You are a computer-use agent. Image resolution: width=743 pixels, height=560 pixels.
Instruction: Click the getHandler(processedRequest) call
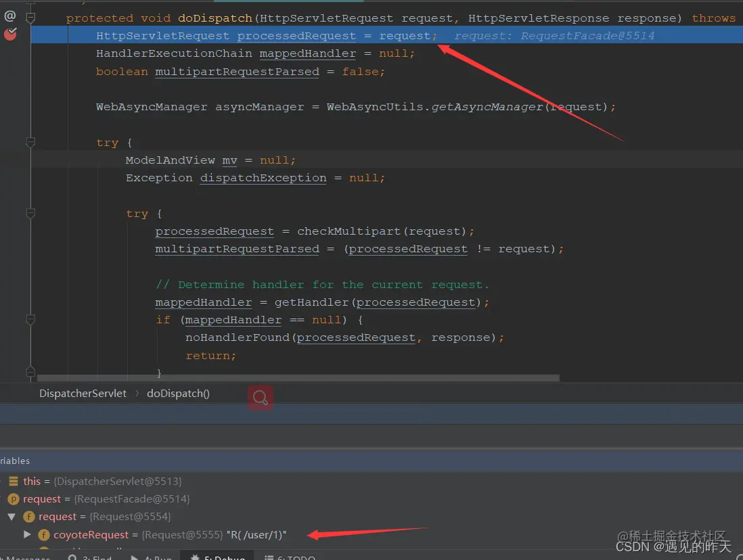pos(378,302)
